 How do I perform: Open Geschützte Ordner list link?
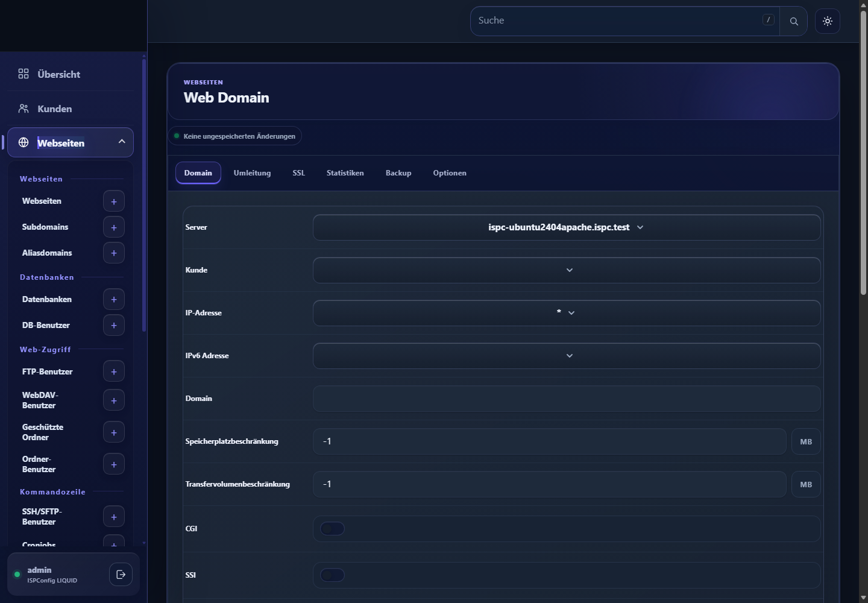click(x=43, y=432)
